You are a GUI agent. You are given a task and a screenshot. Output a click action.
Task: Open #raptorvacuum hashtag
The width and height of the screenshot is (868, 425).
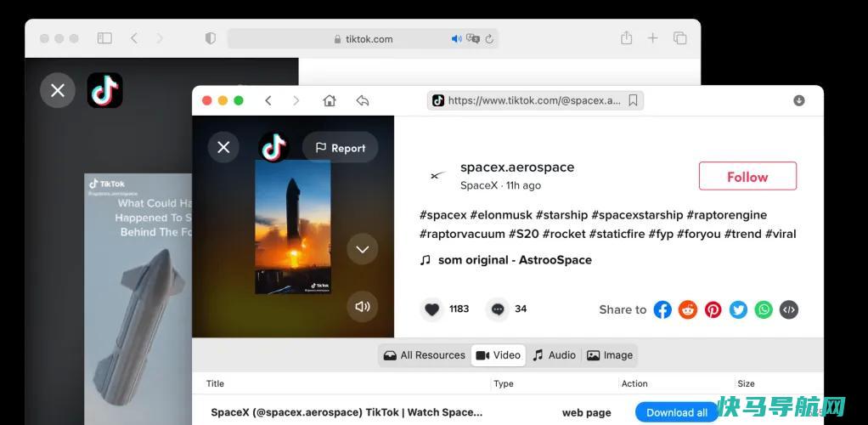click(x=462, y=234)
